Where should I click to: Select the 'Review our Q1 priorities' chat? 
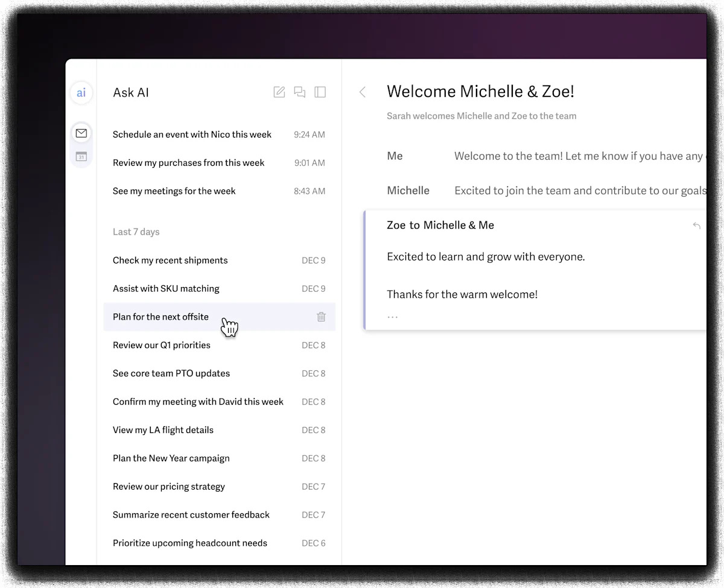161,345
